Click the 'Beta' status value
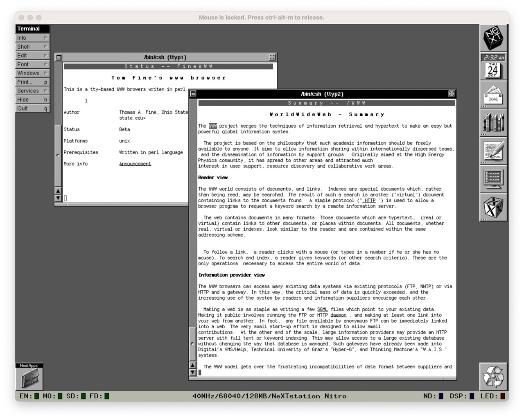The width and height of the screenshot is (524, 420). coord(124,129)
